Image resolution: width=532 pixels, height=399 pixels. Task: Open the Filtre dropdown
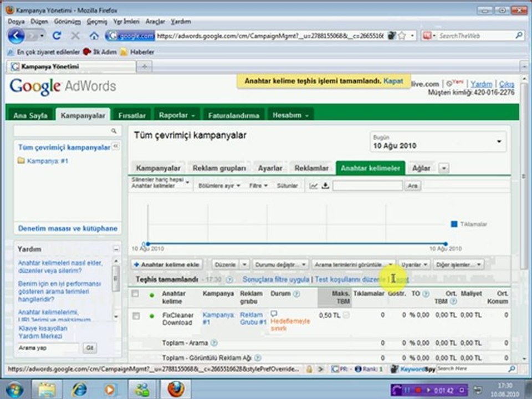coord(258,186)
